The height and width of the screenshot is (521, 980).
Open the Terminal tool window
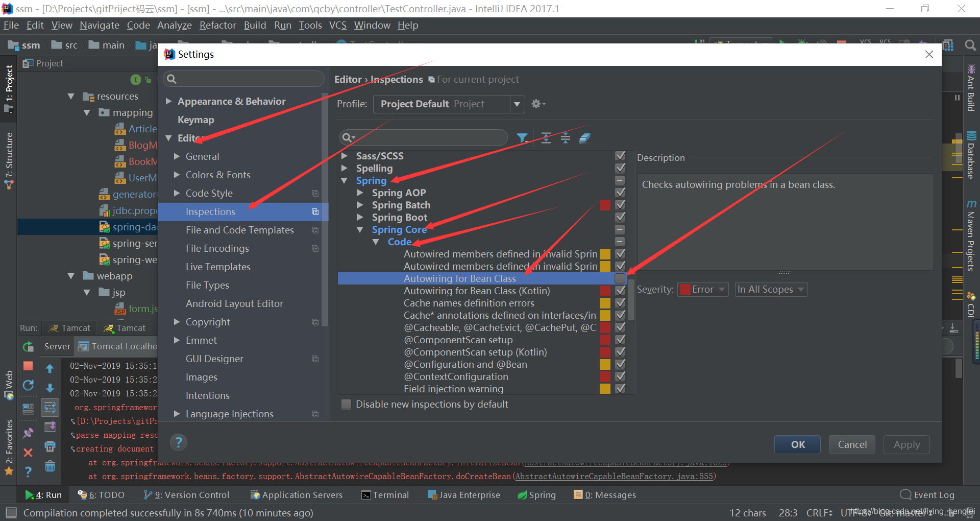click(x=385, y=495)
